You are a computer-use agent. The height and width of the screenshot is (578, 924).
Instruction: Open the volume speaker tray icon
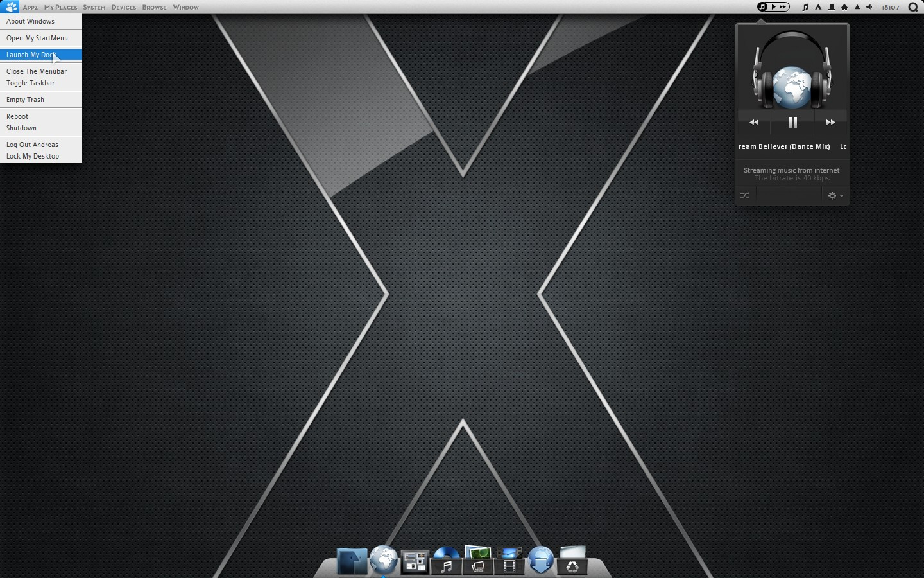coord(870,7)
